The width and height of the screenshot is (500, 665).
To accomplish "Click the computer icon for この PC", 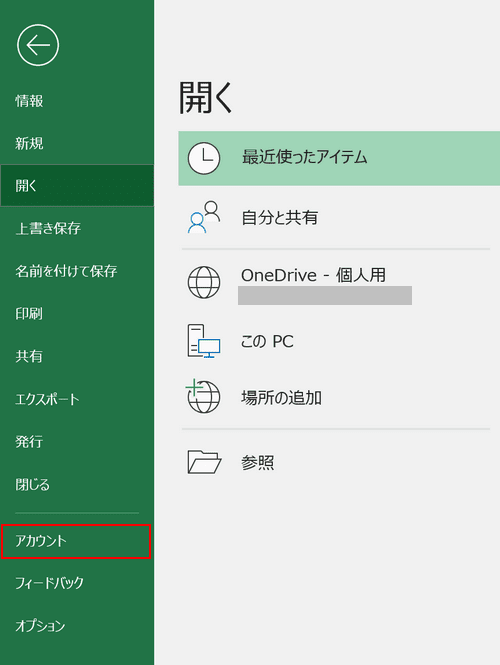I will point(204,341).
